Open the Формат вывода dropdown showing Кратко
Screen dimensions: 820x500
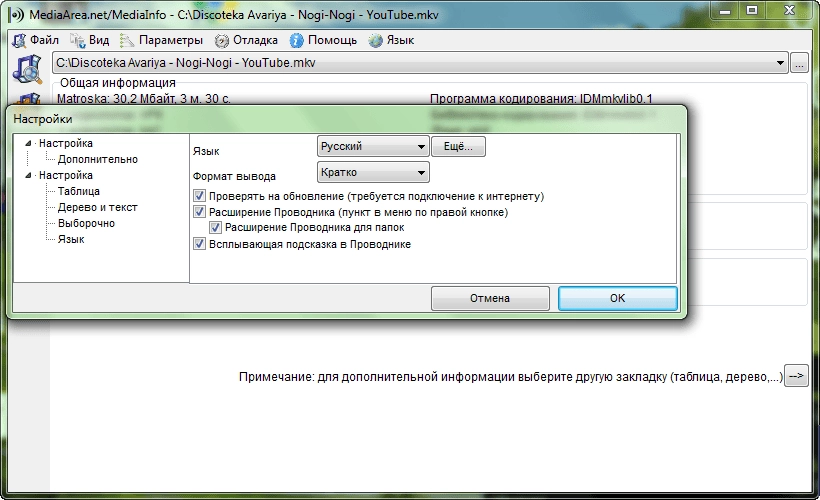373,172
